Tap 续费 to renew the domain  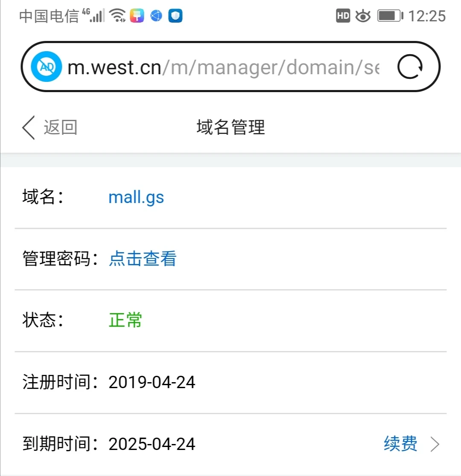[x=400, y=444]
